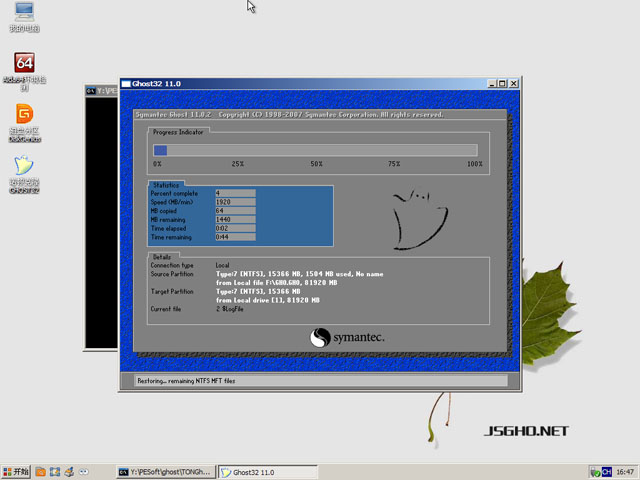The image size is (640, 480).
Task: Click the network tray icon near clock
Action: click(594, 471)
